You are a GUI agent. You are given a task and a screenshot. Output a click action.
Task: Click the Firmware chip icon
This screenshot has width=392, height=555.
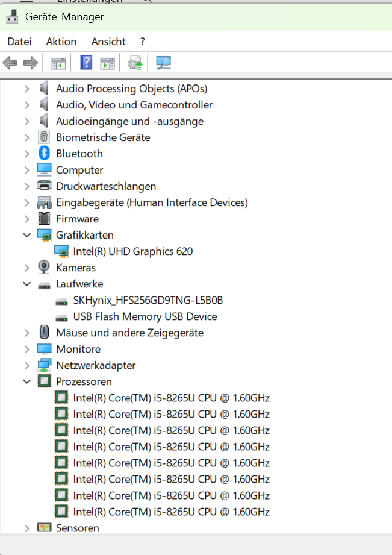pos(44,218)
